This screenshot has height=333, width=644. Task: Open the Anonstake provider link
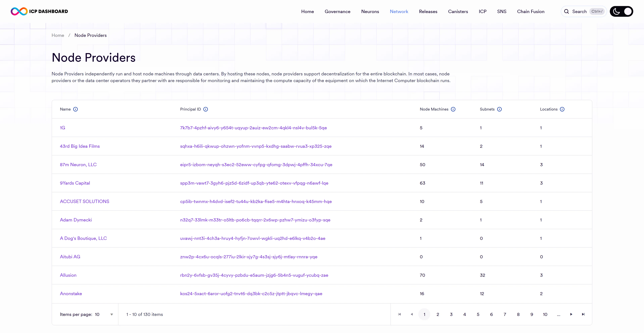pos(71,294)
